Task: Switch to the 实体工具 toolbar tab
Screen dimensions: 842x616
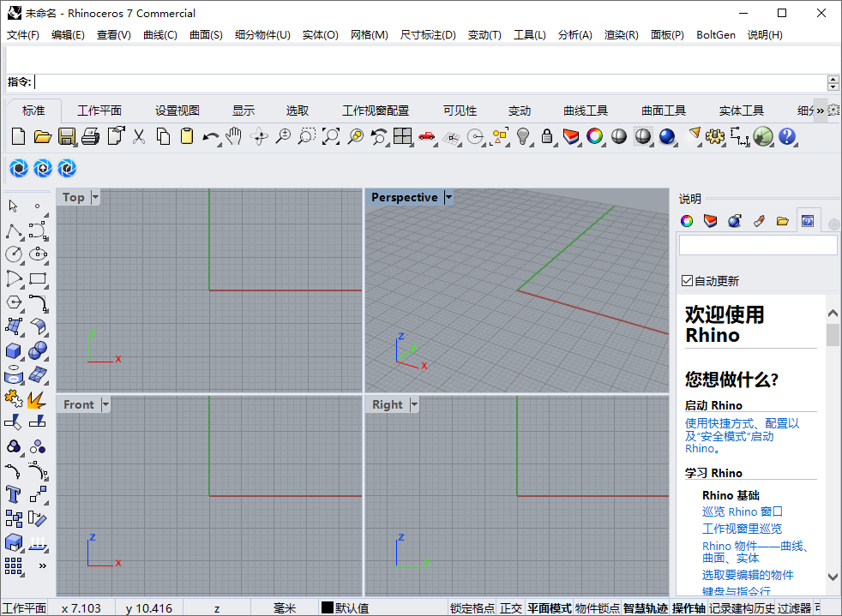Action: click(x=742, y=111)
